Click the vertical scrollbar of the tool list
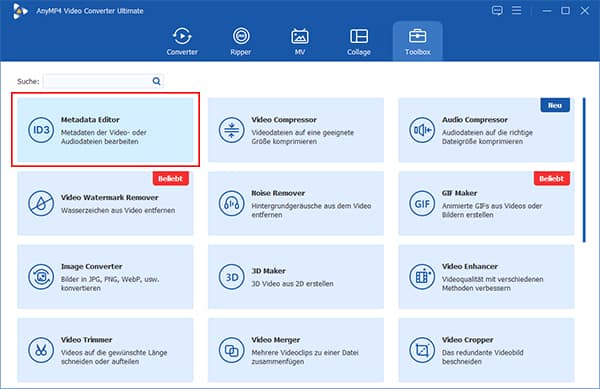The image size is (600, 389). [584, 170]
